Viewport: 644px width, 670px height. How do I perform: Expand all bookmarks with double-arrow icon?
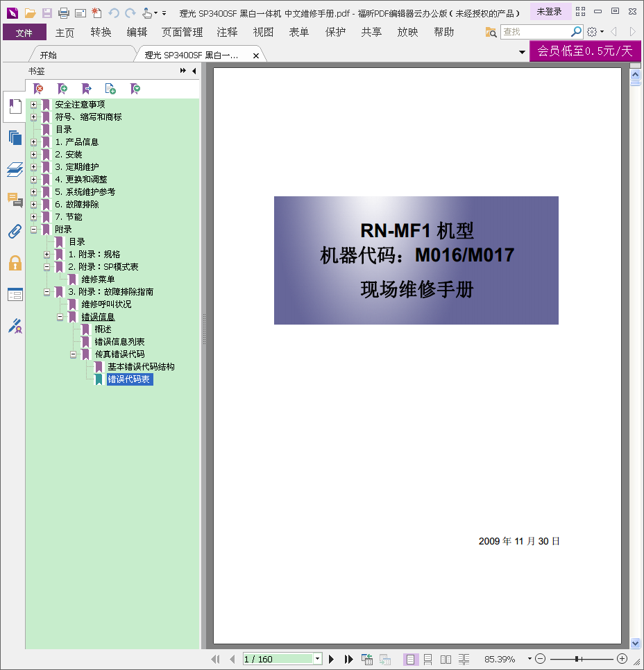click(x=183, y=71)
